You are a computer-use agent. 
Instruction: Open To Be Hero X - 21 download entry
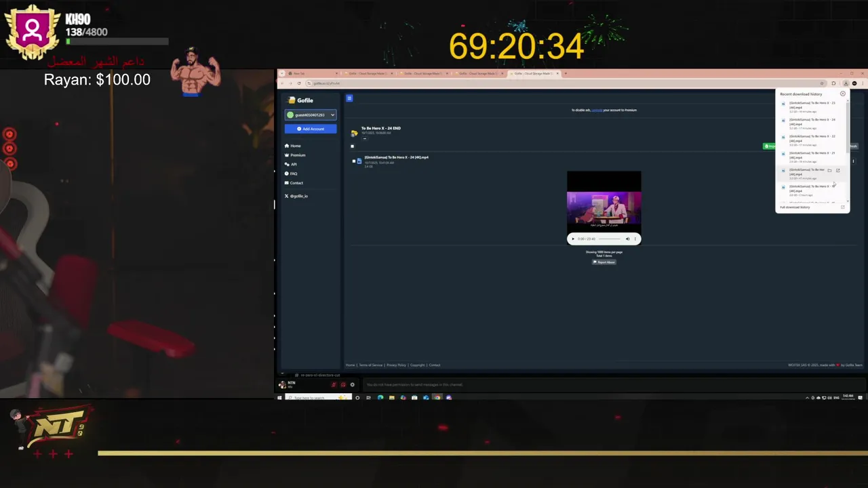[x=812, y=157]
